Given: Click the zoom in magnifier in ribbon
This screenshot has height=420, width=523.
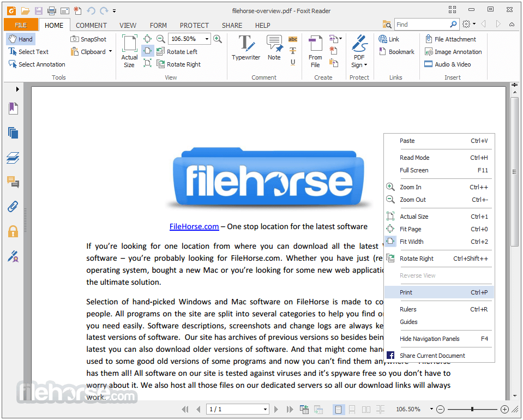Looking at the screenshot, I should 218,39.
